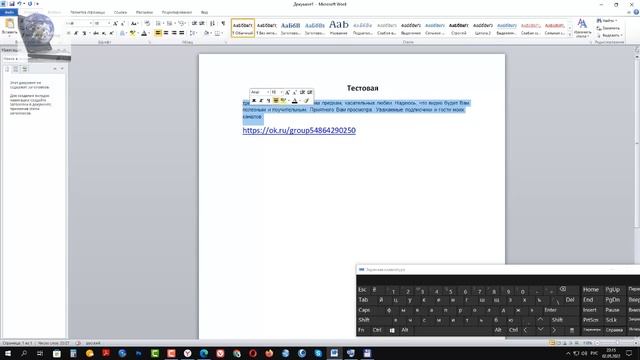The image size is (640, 360).
Task: Click the Windows logo key on the on-screen keyboard
Action: point(392,330)
